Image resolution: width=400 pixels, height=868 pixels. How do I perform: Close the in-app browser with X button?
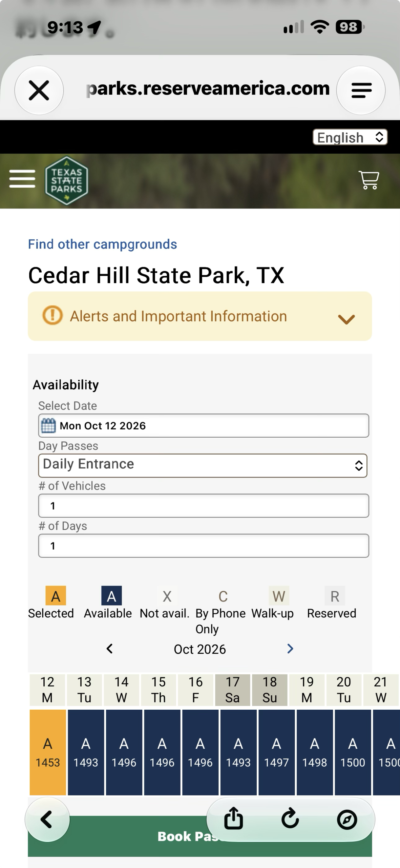[x=39, y=90]
